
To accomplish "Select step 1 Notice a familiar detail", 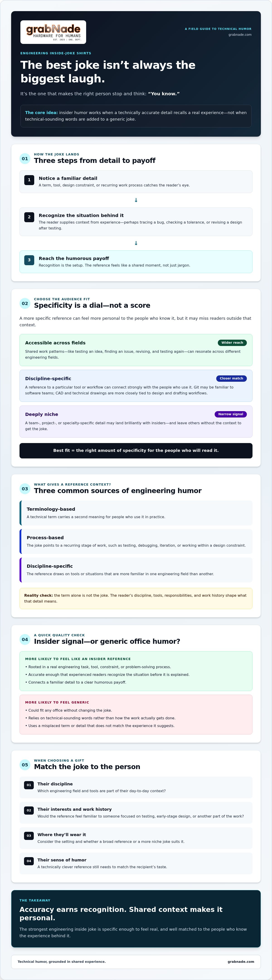I will point(136,182).
